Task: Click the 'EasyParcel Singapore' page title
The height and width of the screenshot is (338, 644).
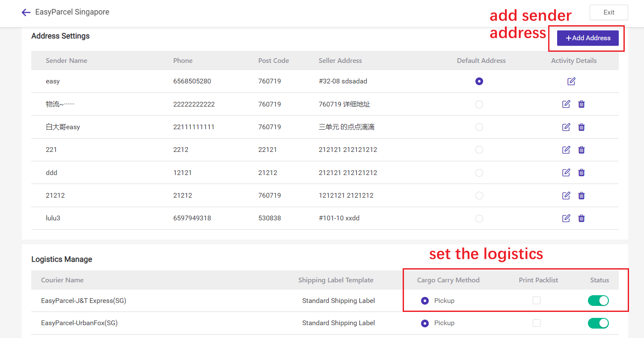Action: 72,12
